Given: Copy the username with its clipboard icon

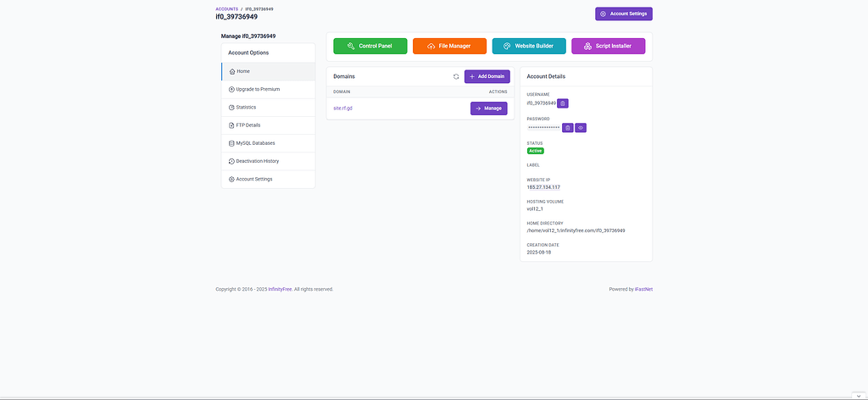Looking at the screenshot, I should coord(563,103).
